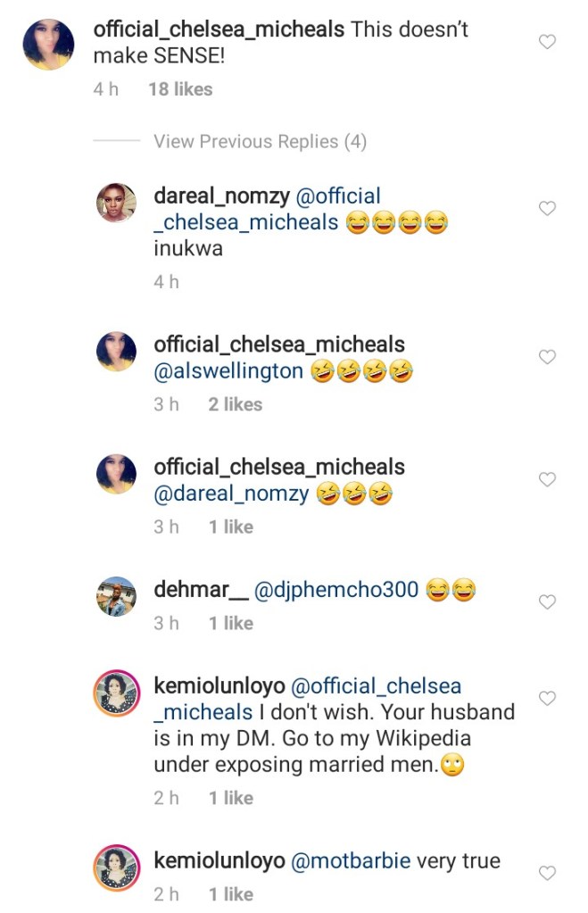Viewport: 588px width, 913px height.
Task: Heart dehmar__'s reply to @djphemcho300
Action: point(548,602)
